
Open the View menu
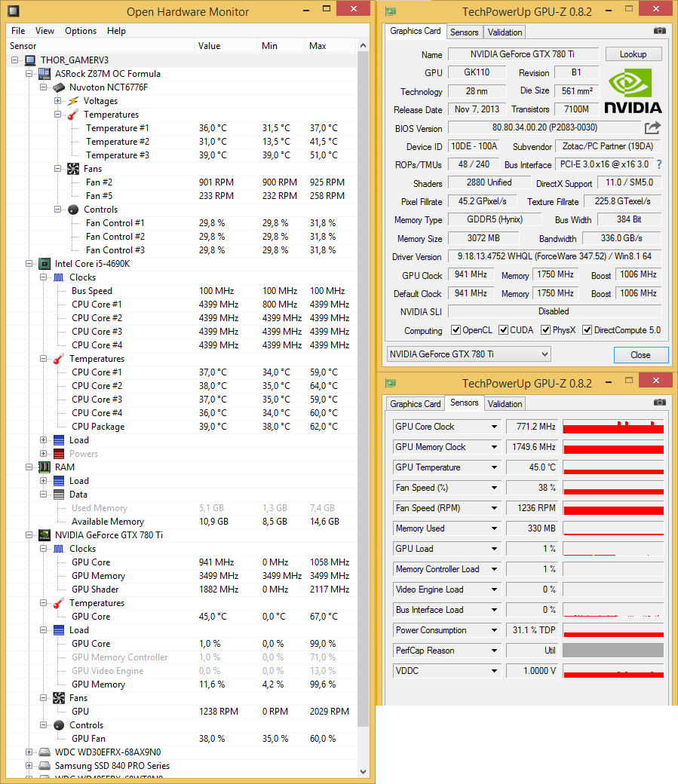[44, 31]
